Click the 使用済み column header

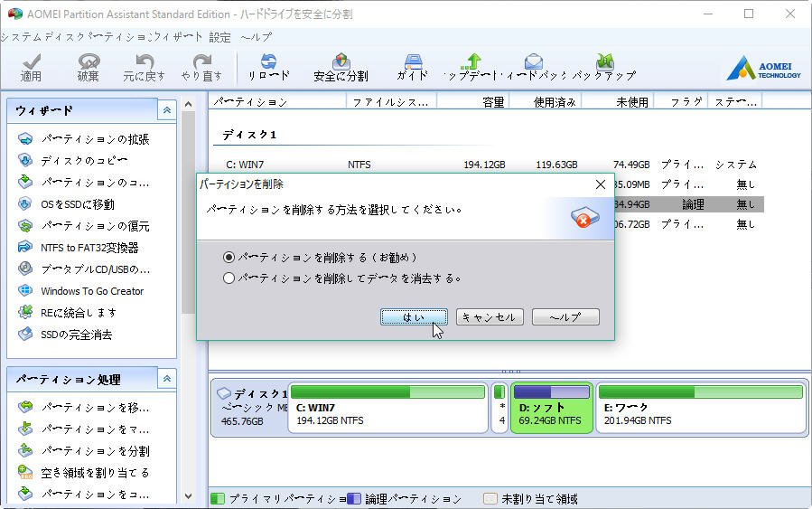(546, 102)
